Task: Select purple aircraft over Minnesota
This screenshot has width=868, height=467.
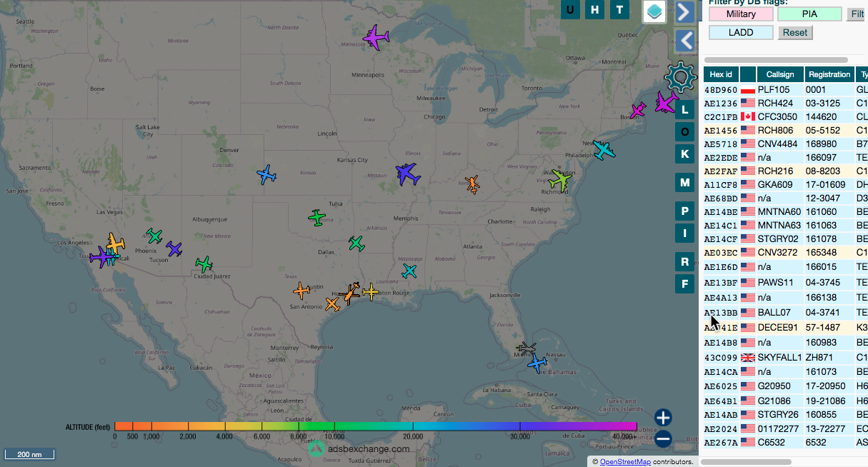Action: point(375,36)
